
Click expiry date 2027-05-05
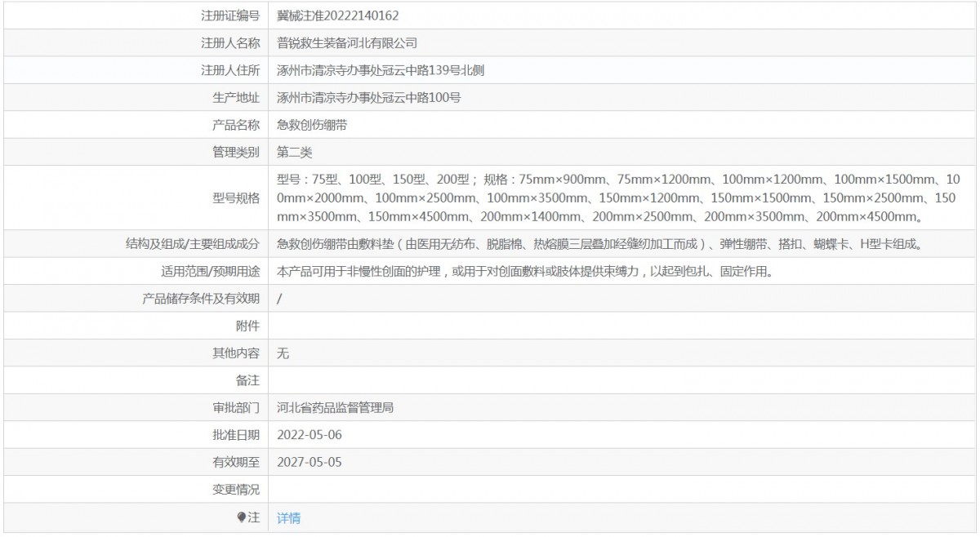(x=310, y=462)
